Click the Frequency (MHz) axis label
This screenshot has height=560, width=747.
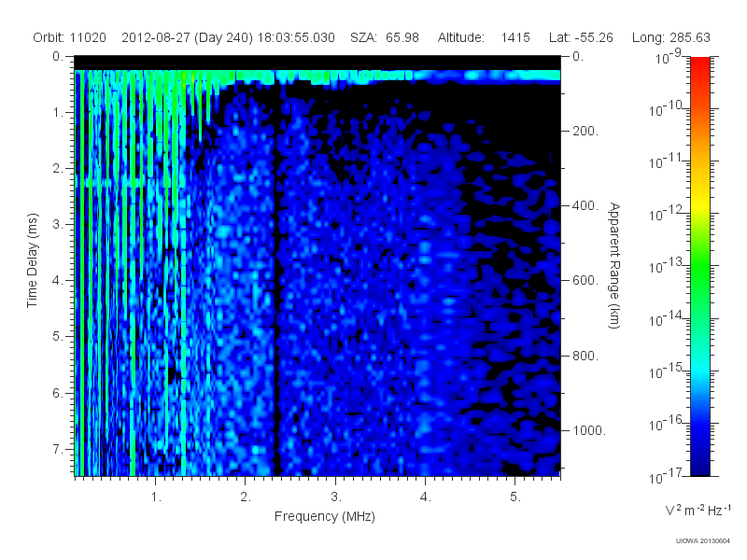(325, 516)
